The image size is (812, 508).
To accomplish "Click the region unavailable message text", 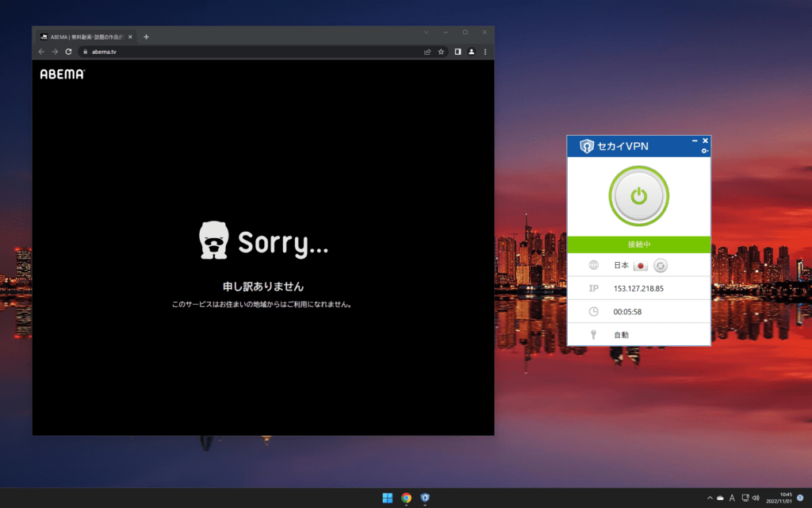I will pos(262,304).
